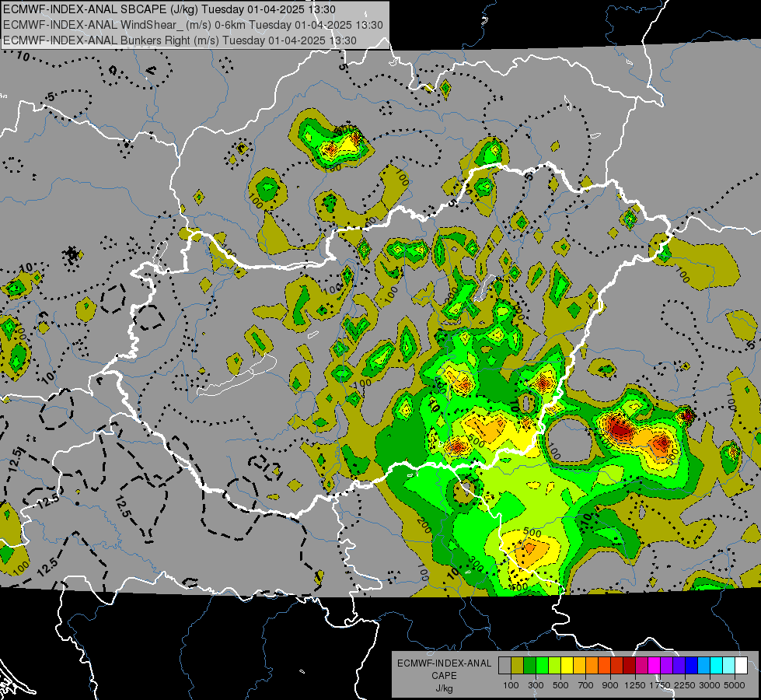761x700 pixels.
Task: Select the sky blue legend swatch
Action: click(703, 666)
